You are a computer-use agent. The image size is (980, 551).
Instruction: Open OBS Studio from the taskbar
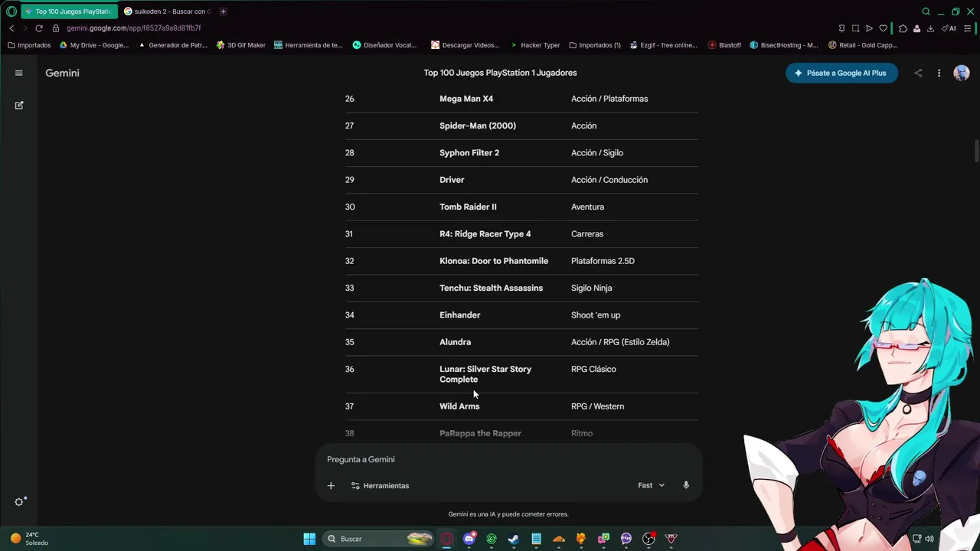coord(648,539)
